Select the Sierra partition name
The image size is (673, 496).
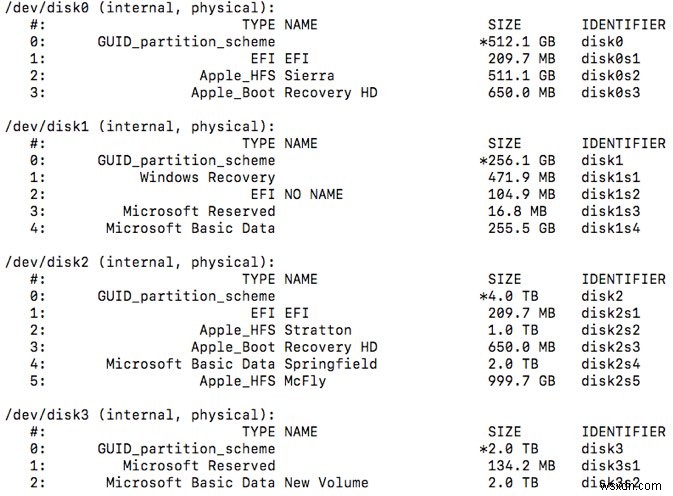coord(309,75)
